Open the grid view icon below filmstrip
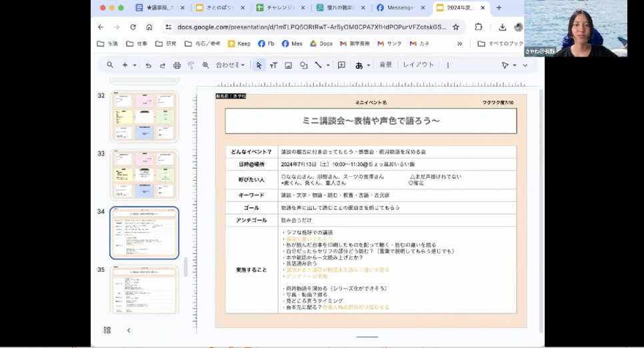Image resolution: width=644 pixels, height=348 pixels. (x=107, y=330)
